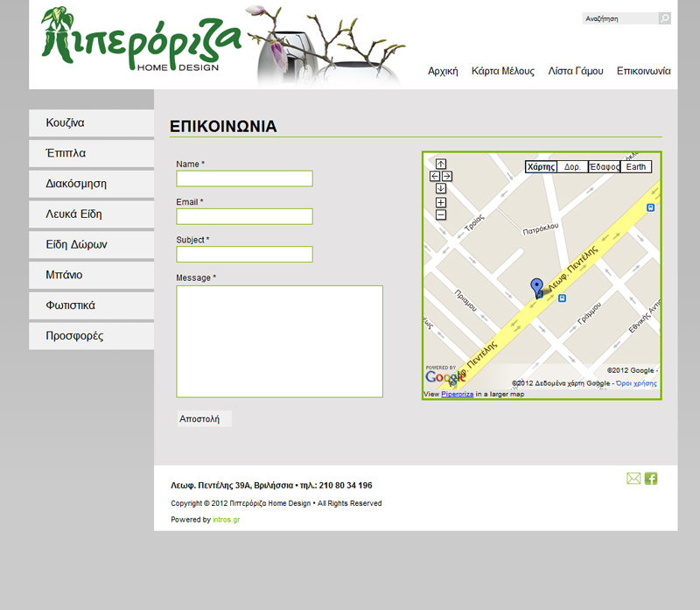Select the Κουζίνα category in sidebar

coord(91,123)
